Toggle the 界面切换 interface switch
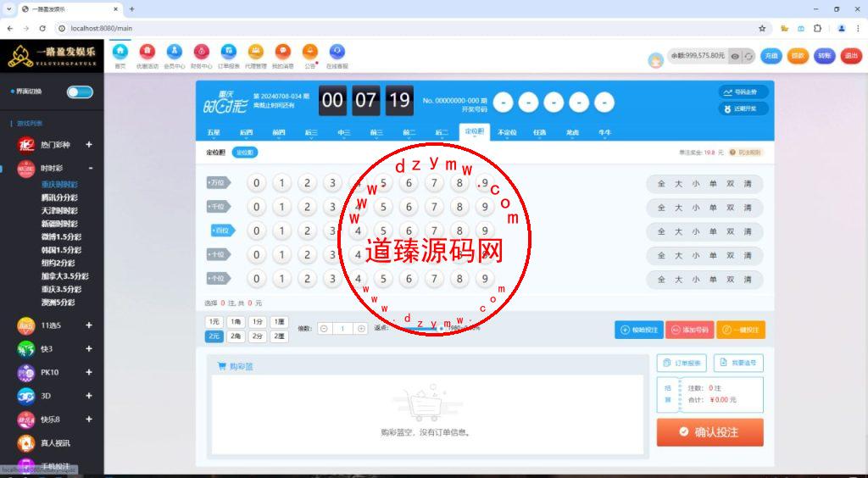 81,92
